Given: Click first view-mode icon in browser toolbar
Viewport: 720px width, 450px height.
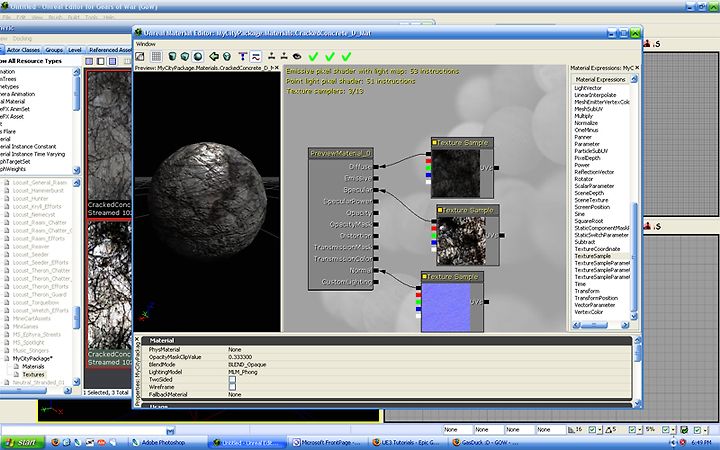Looking at the screenshot, I should pos(89,61).
